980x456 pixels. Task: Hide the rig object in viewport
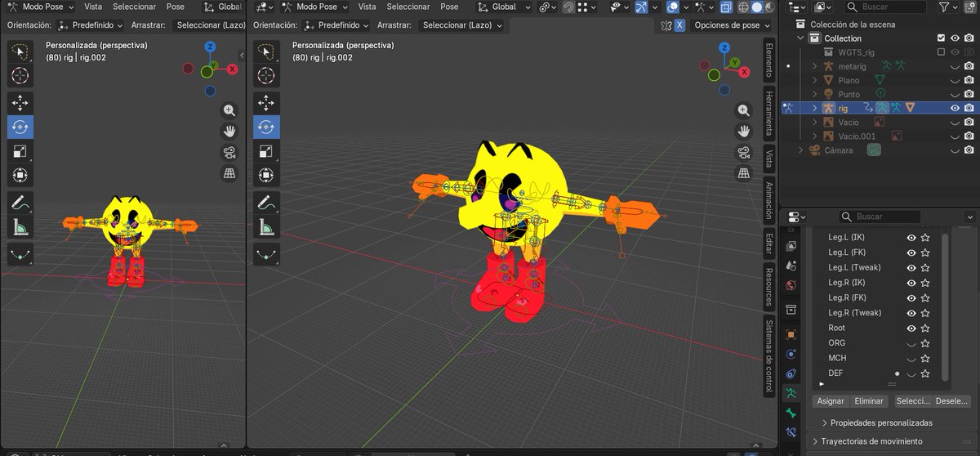[955, 108]
